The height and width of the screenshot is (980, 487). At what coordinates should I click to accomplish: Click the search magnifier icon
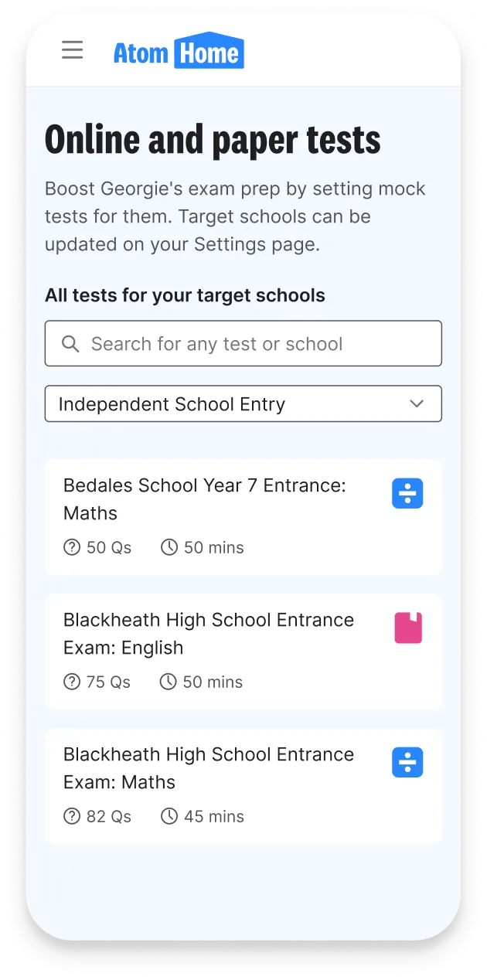[x=70, y=344]
